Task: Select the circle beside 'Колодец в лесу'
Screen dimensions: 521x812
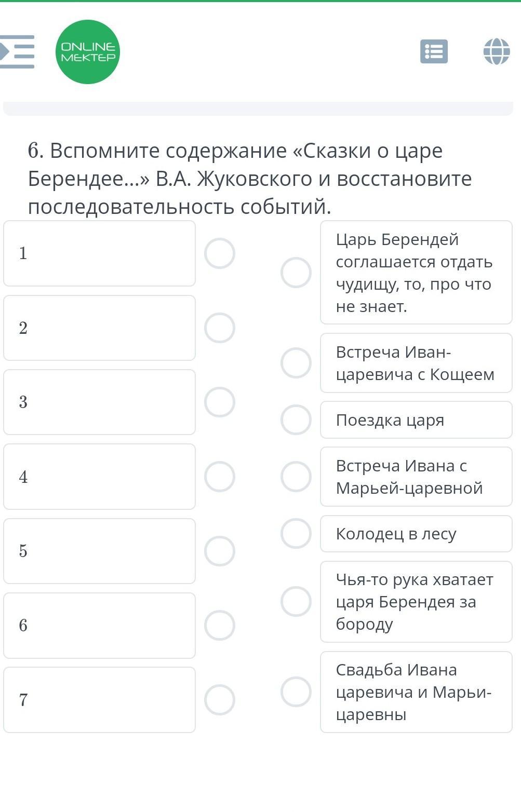Action: (296, 533)
